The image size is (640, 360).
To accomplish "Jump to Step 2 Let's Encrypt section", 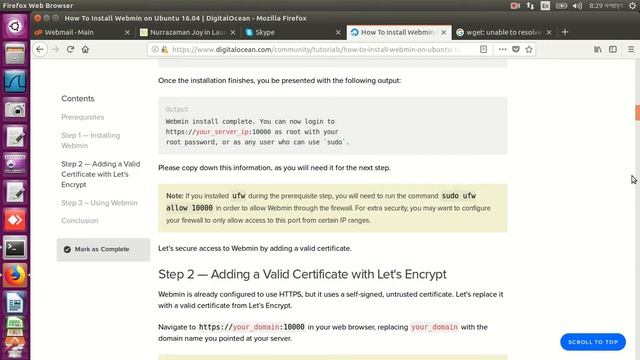I will [101, 174].
